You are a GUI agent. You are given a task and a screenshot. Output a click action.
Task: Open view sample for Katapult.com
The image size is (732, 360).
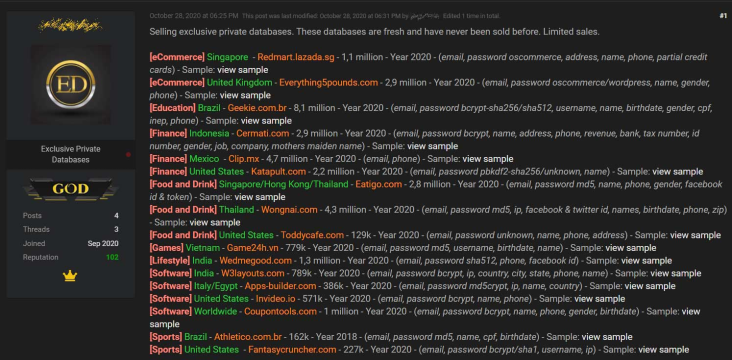point(677,171)
